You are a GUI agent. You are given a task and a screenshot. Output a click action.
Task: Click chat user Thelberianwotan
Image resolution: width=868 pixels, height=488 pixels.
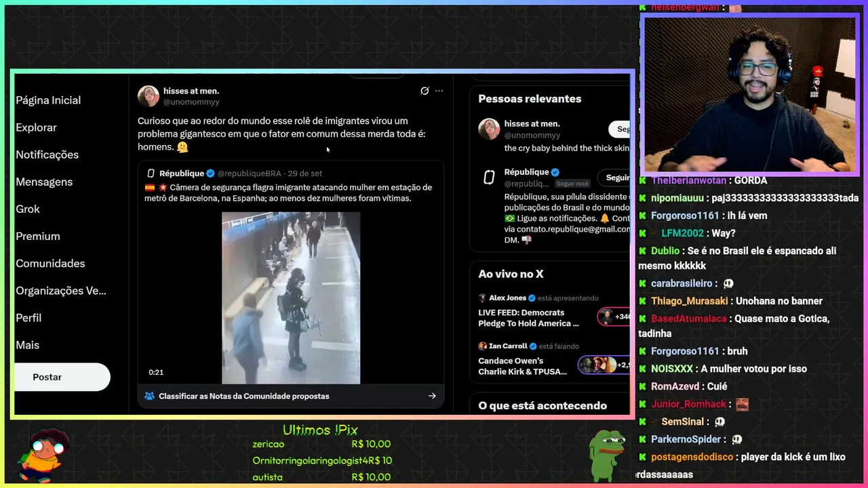click(689, 180)
